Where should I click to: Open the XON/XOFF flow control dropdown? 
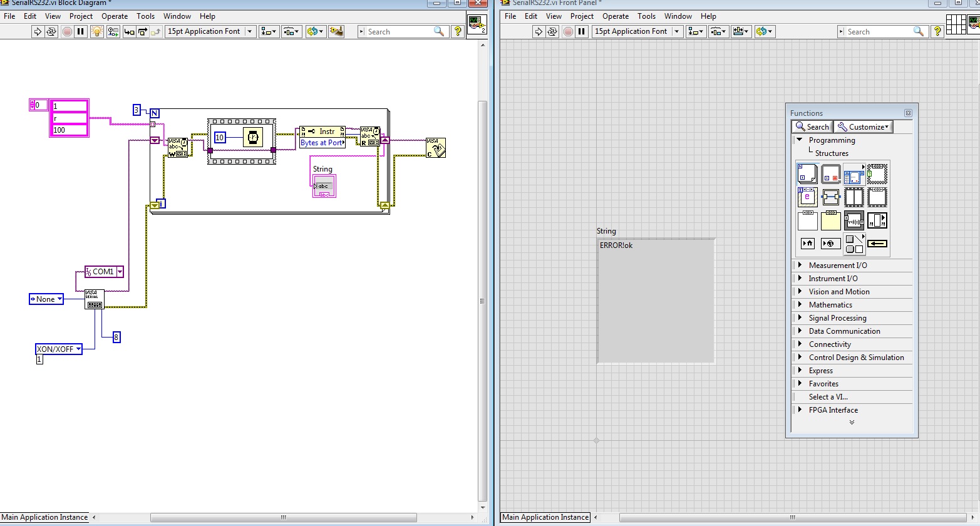click(x=78, y=349)
